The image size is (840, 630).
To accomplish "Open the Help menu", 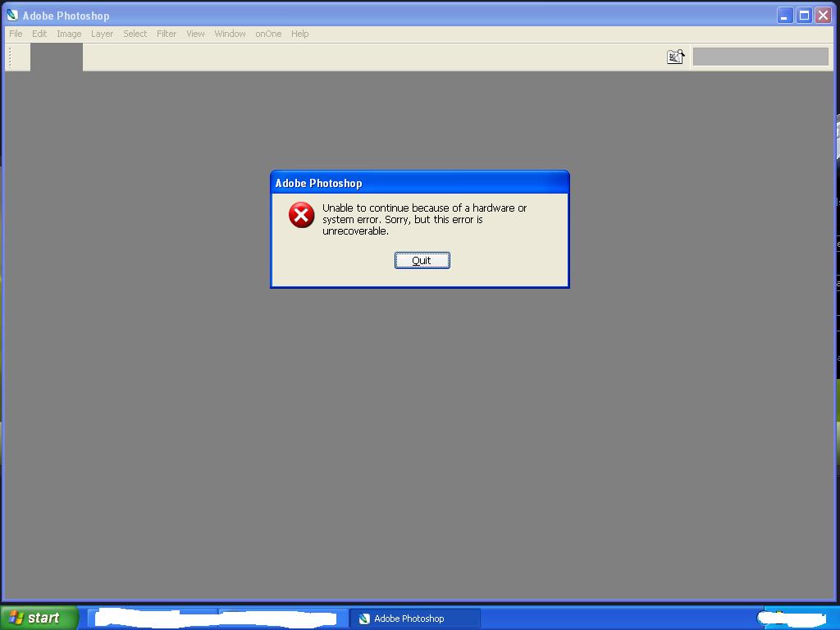I will [299, 34].
